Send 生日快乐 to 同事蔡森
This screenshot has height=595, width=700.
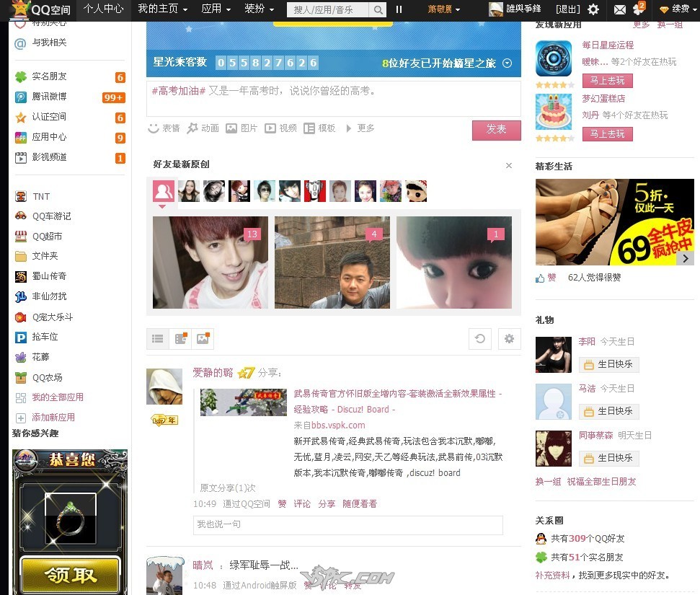point(609,458)
